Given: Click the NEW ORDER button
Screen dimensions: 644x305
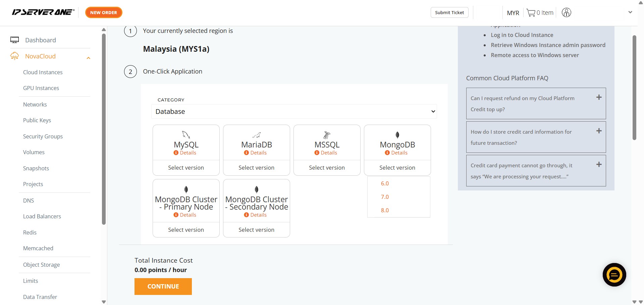Looking at the screenshot, I should tap(104, 12).
